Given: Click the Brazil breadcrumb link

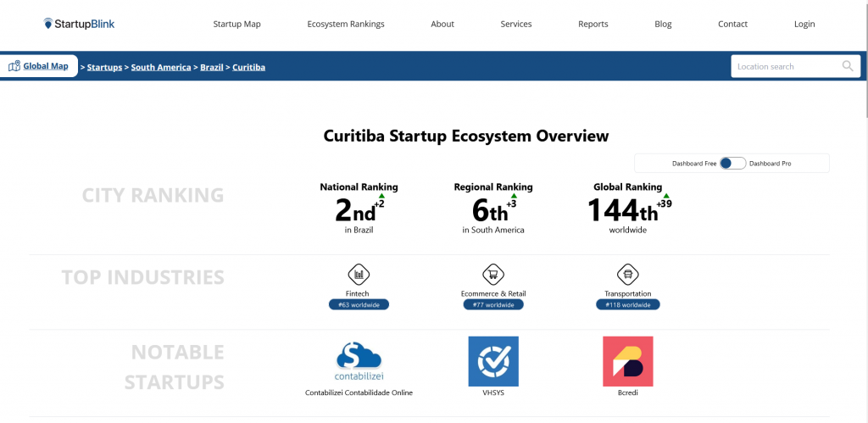Looking at the screenshot, I should (x=211, y=68).
